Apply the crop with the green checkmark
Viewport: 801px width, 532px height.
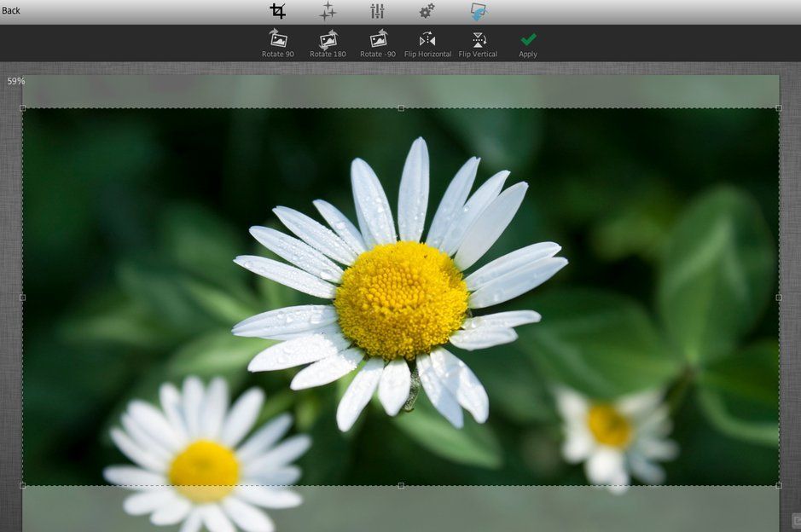tap(528, 45)
